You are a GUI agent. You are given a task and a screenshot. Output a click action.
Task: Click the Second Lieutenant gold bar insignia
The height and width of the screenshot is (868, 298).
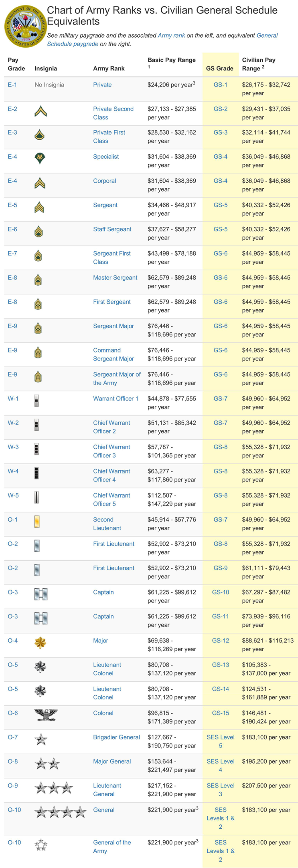click(37, 522)
